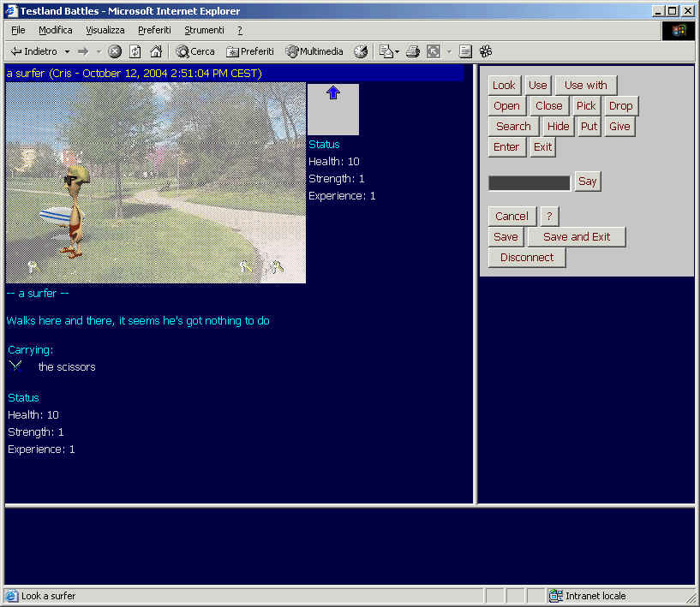Image resolution: width=700 pixels, height=607 pixels.
Task: Select 'the scissors' carried item
Action: pos(67,367)
